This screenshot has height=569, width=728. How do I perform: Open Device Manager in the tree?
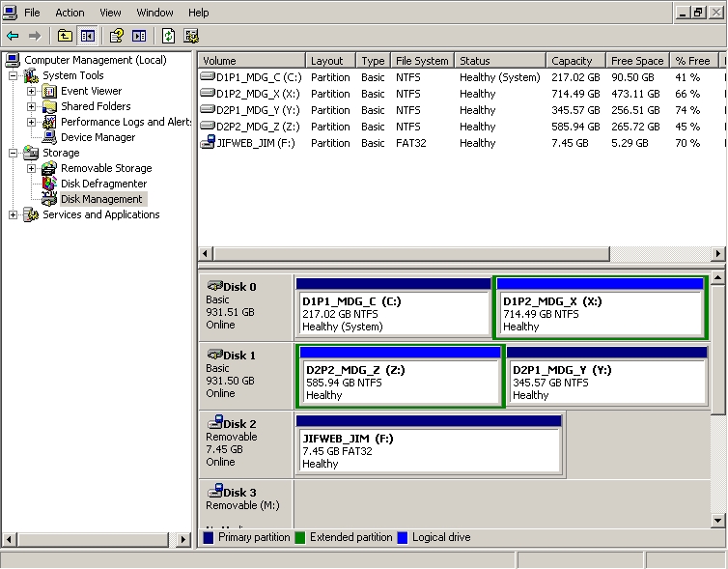[x=98, y=137]
